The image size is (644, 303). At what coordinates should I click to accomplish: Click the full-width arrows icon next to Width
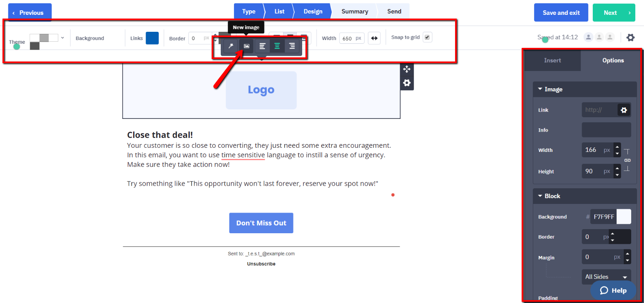374,38
